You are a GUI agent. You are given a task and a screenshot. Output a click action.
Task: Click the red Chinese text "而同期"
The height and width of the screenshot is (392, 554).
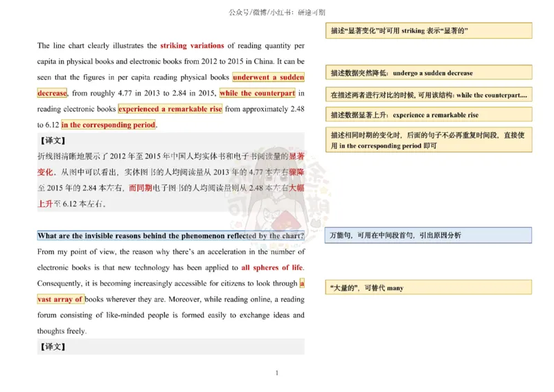pyautogui.click(x=142, y=188)
